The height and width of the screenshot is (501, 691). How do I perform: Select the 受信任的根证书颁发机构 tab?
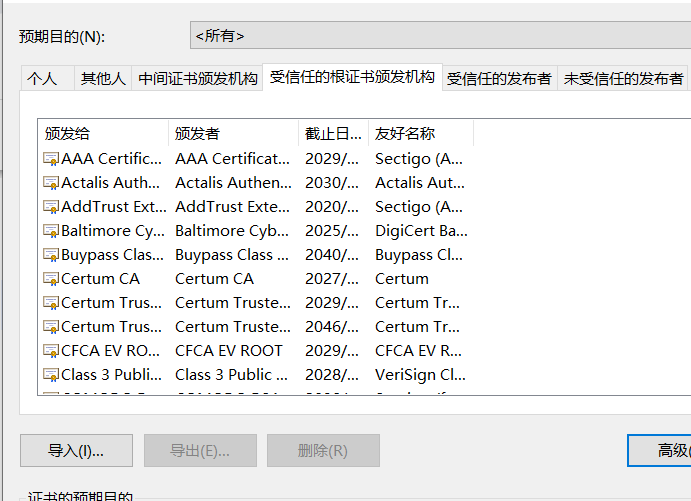click(353, 77)
